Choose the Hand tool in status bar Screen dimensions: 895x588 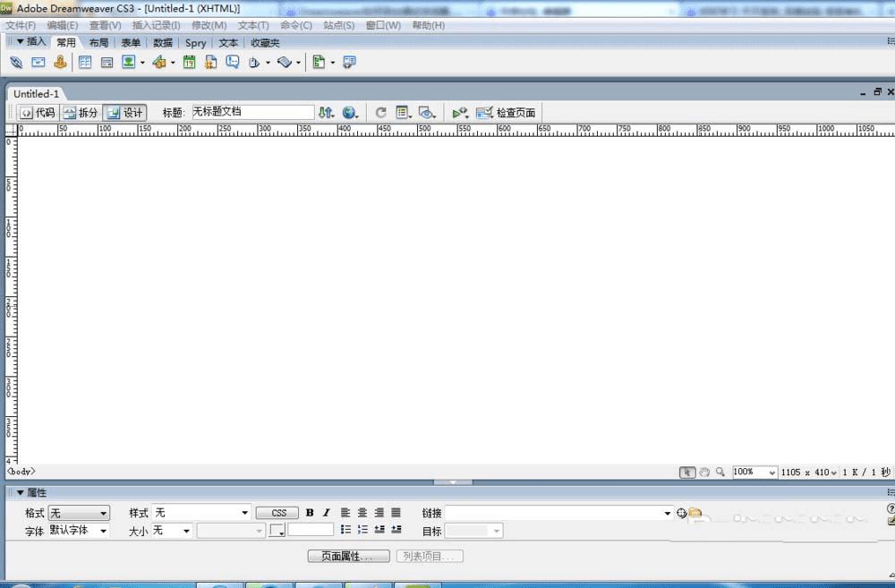pyautogui.click(x=704, y=473)
